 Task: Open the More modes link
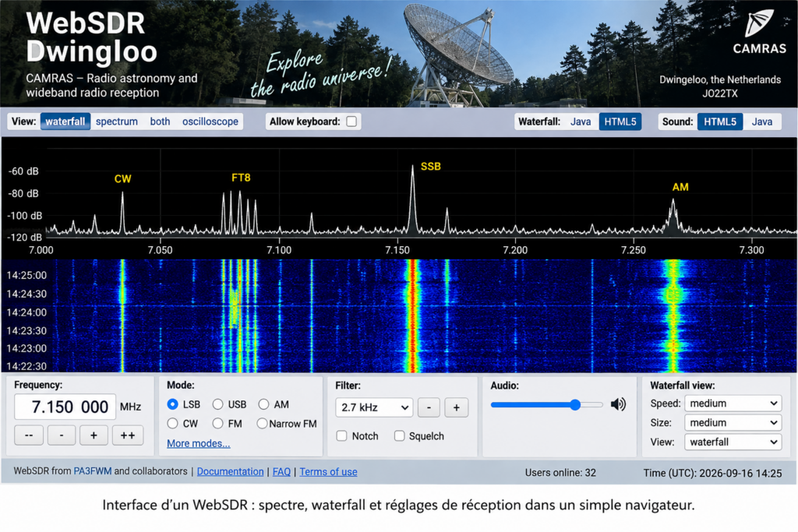199,443
